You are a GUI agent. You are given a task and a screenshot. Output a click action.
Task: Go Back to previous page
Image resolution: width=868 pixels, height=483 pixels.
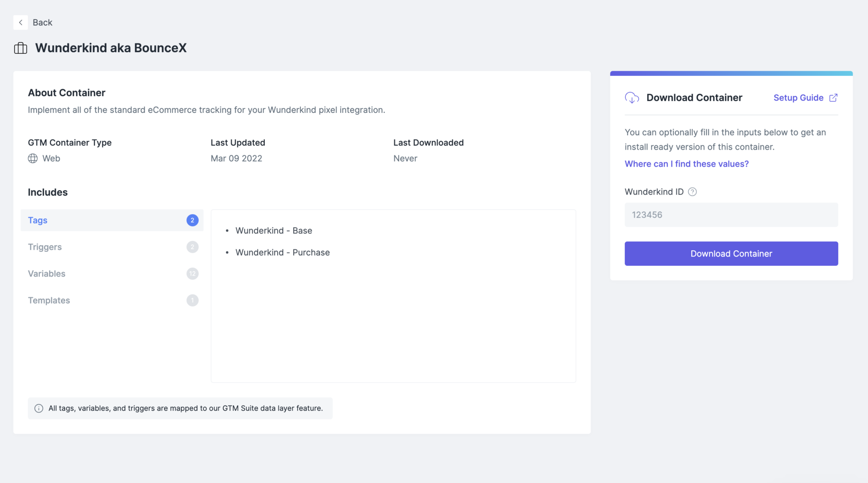(x=42, y=22)
